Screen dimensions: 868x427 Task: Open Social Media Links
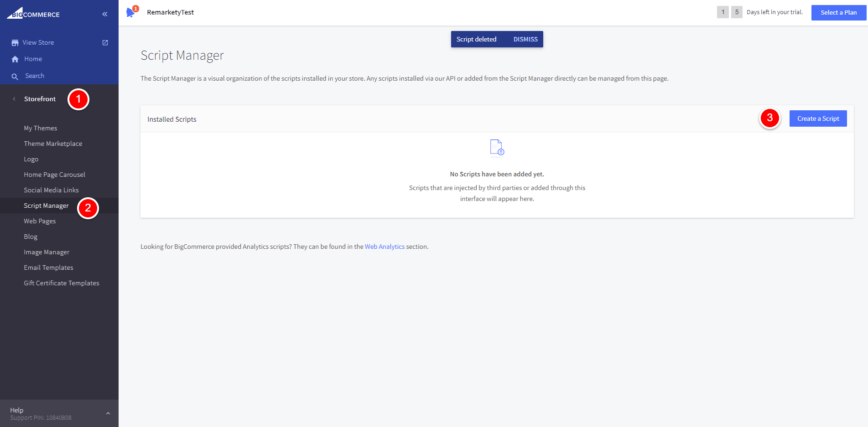(x=51, y=190)
